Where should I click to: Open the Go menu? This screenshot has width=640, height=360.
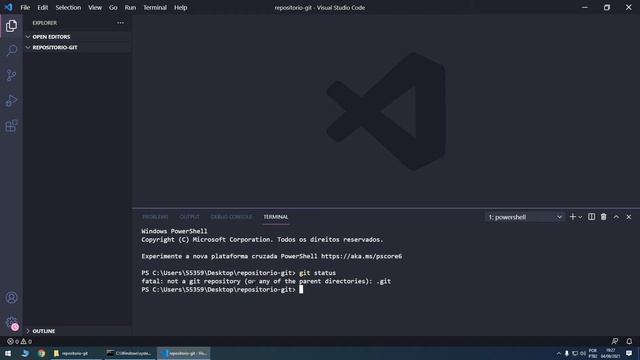pos(113,7)
